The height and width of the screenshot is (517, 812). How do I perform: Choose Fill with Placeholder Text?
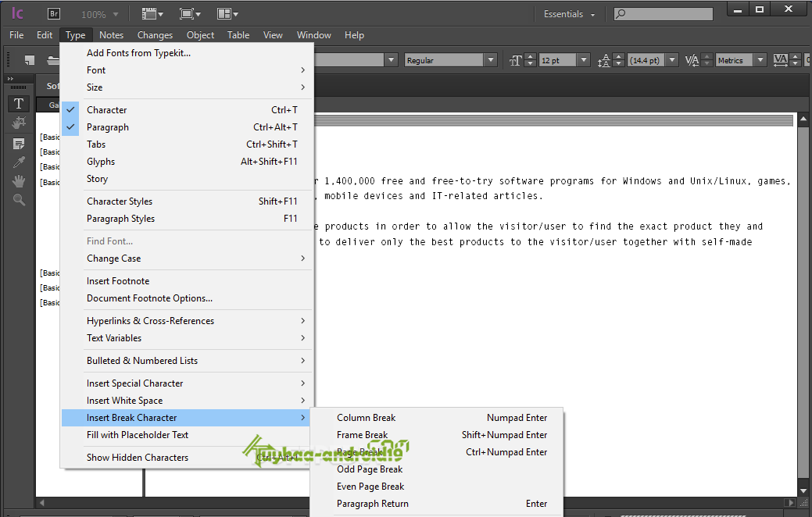188,435
